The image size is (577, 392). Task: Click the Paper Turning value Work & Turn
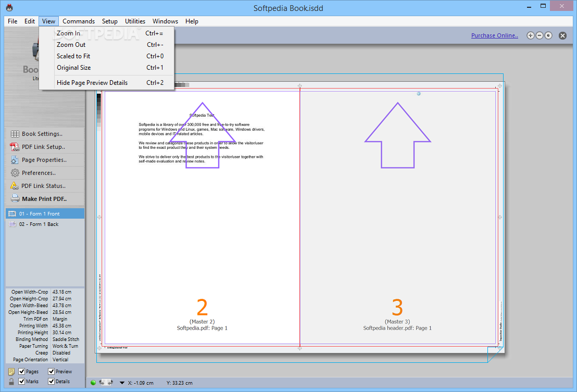click(x=65, y=346)
